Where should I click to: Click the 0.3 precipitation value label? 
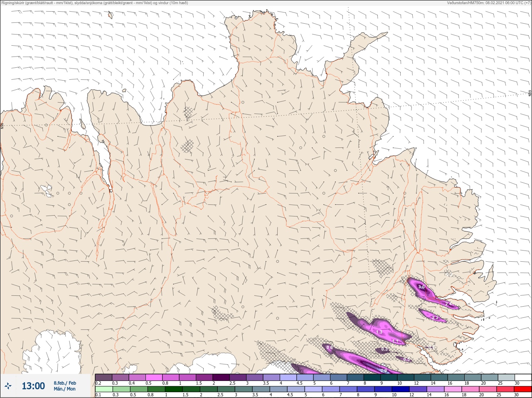[384, 349]
